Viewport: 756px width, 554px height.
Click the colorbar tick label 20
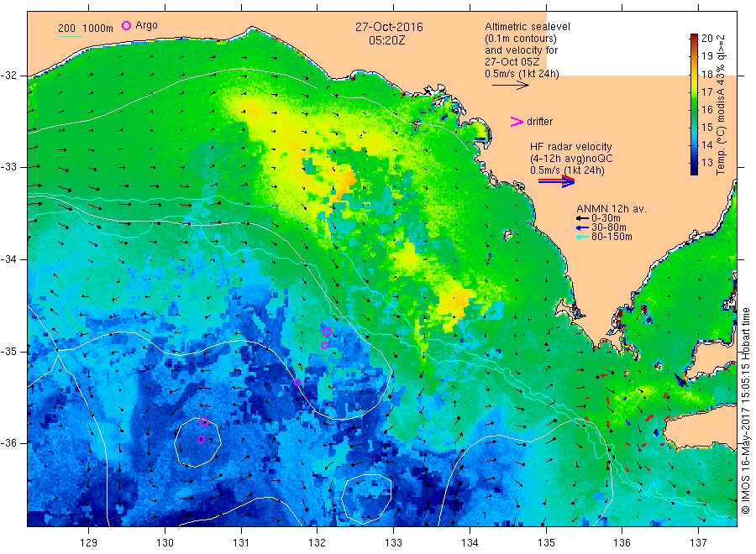(x=706, y=39)
